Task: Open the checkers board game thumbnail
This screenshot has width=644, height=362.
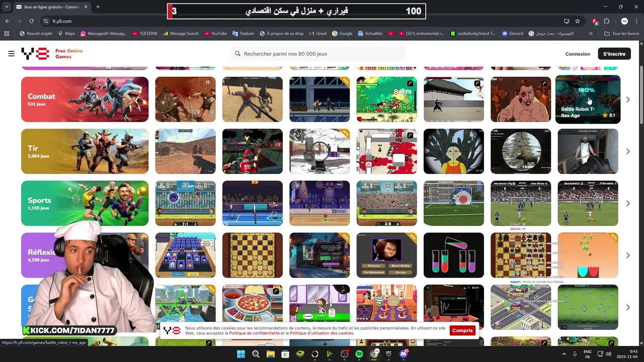Action: click(253, 255)
